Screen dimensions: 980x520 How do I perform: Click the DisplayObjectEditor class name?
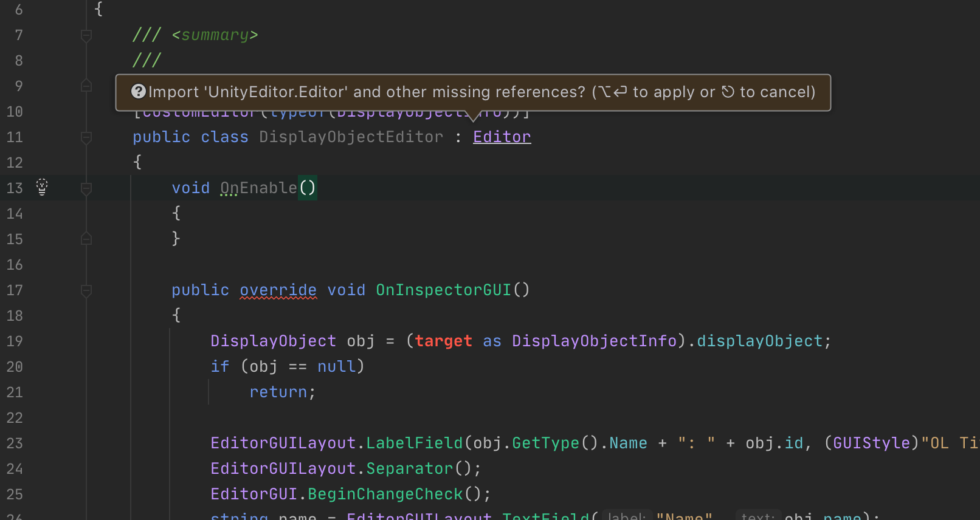pyautogui.click(x=351, y=137)
